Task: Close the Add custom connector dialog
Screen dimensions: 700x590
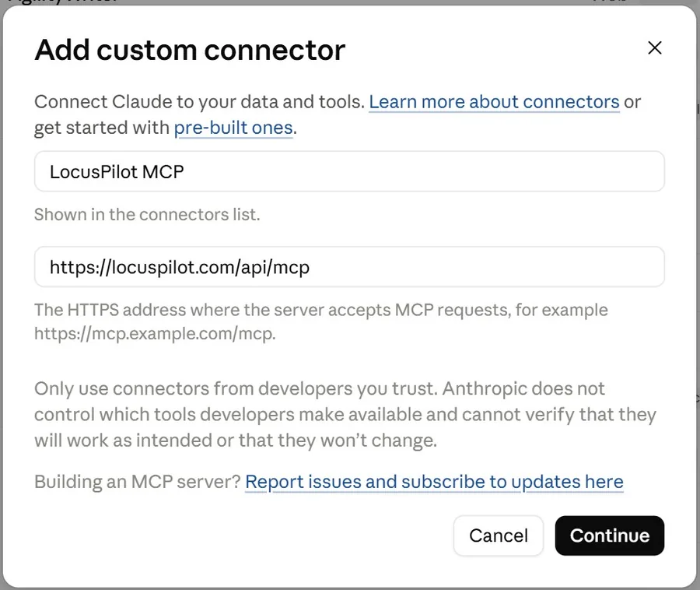Action: pos(654,47)
